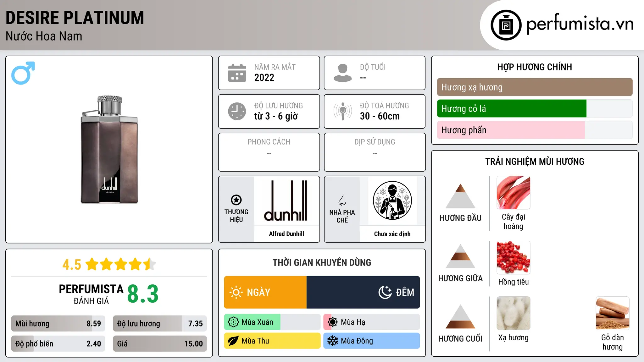Image resolution: width=644 pixels, height=362 pixels.
Task: Click the sillage icon beside Độ toả hương
Action: [x=343, y=111]
